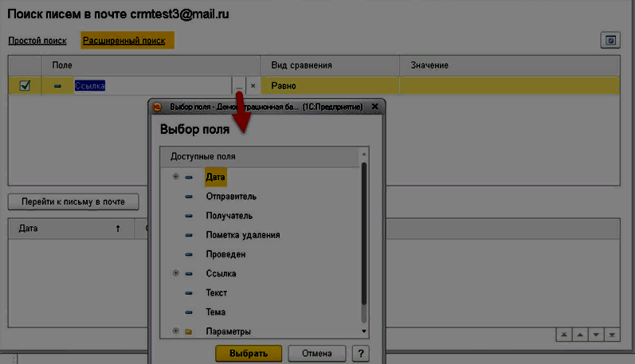Click the settings icon at top right
Image resolution: width=635 pixels, height=364 pixels.
click(x=610, y=40)
